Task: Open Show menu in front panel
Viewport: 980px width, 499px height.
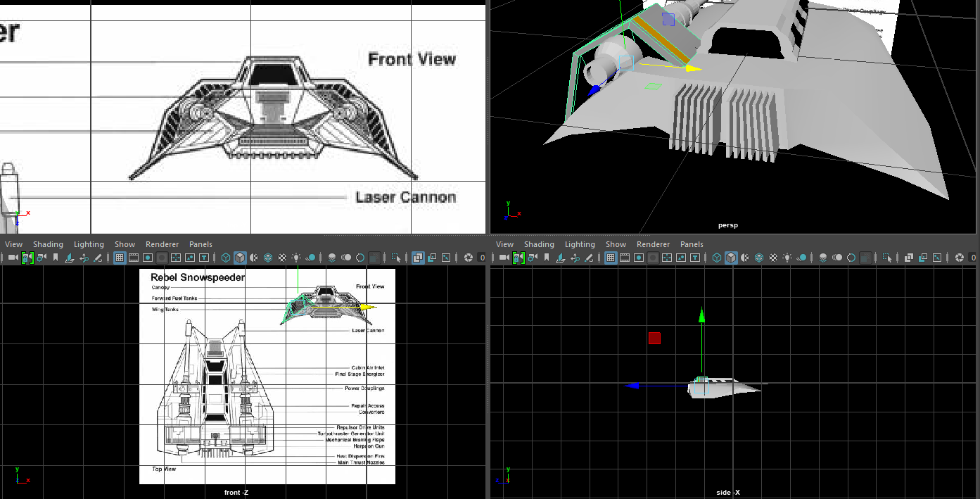Action: (x=125, y=244)
